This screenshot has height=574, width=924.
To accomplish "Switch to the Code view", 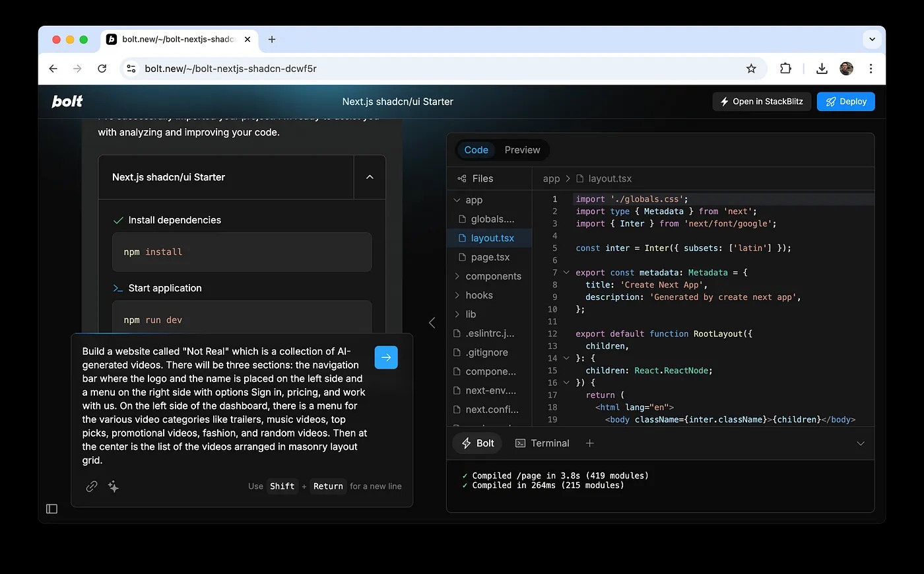I will pyautogui.click(x=476, y=150).
